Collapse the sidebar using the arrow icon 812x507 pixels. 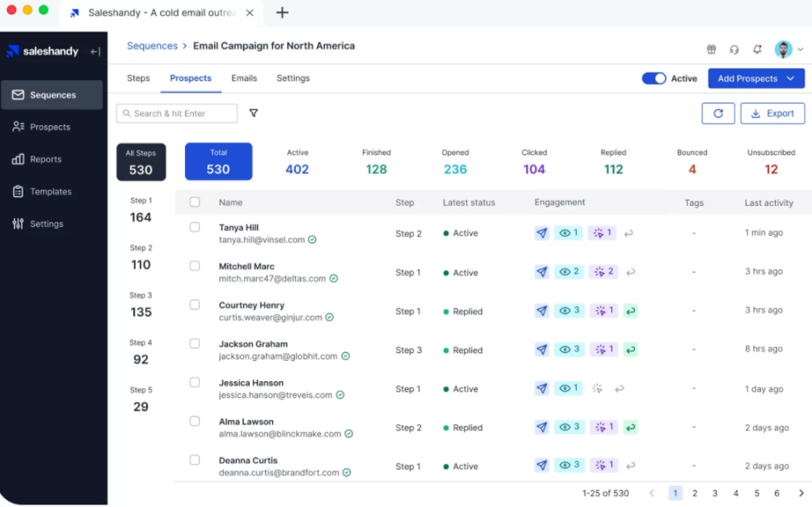(95, 52)
